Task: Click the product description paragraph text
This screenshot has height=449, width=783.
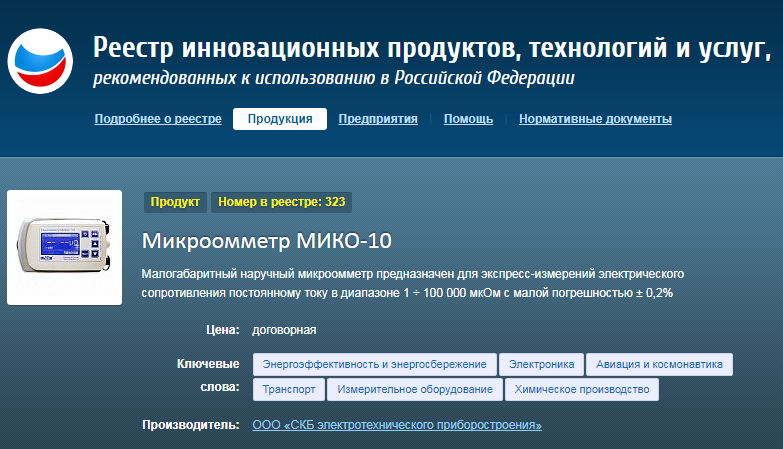Action: click(x=412, y=283)
